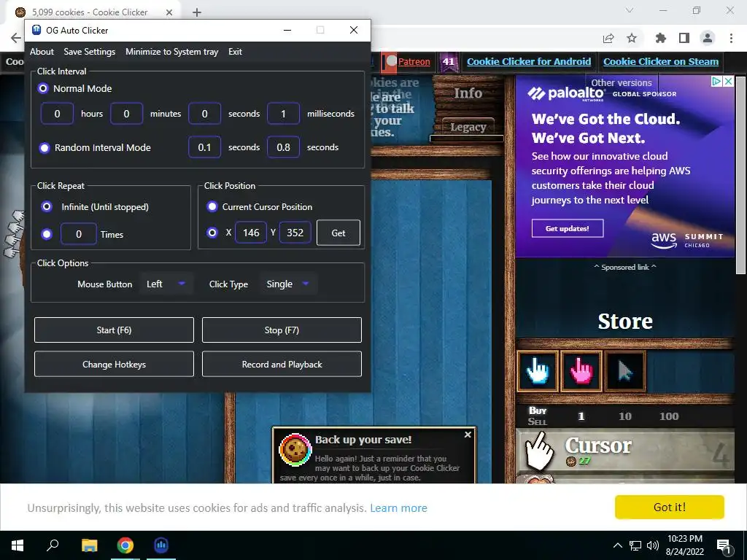Screen dimensions: 747x560
Task: Click the Cookie Clicker tab favicon
Action: pyautogui.click(x=20, y=12)
